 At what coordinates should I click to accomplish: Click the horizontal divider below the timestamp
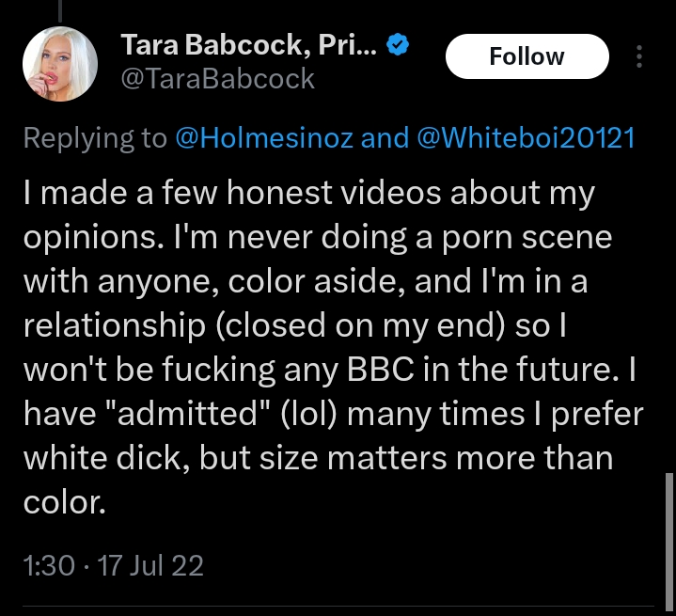[338, 606]
